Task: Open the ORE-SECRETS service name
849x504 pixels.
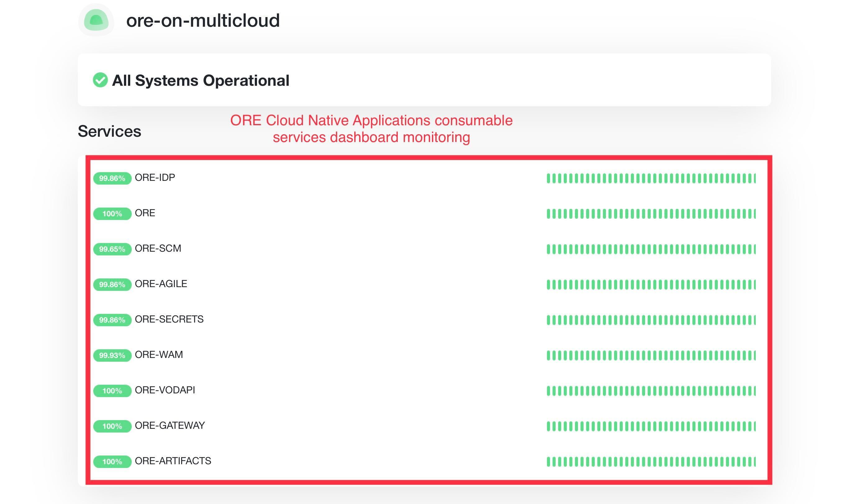Action: pyautogui.click(x=169, y=319)
